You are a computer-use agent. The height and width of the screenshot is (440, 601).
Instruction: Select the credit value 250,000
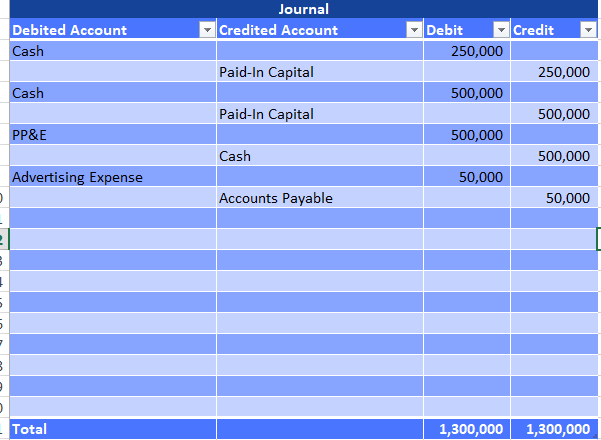pos(554,72)
